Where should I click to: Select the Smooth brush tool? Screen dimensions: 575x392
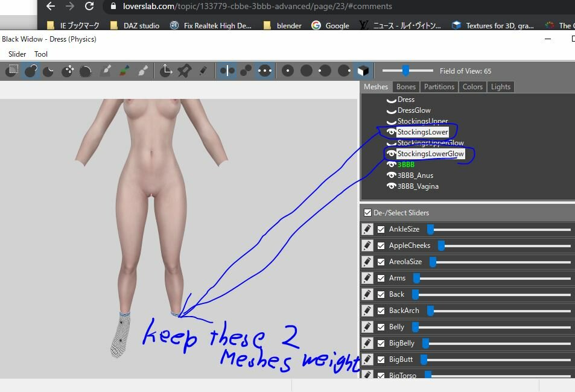click(x=86, y=71)
